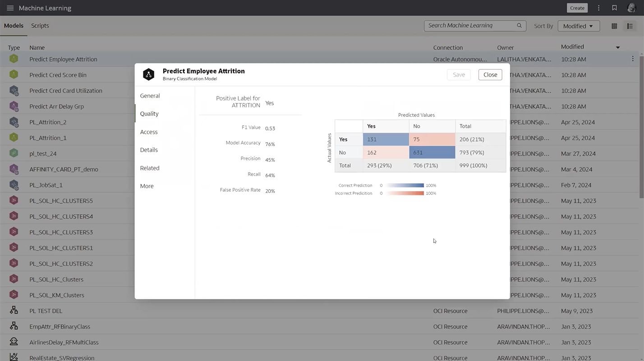Click the PL TEST DEL workflow type icon
The height and width of the screenshot is (361, 644).
14,311
